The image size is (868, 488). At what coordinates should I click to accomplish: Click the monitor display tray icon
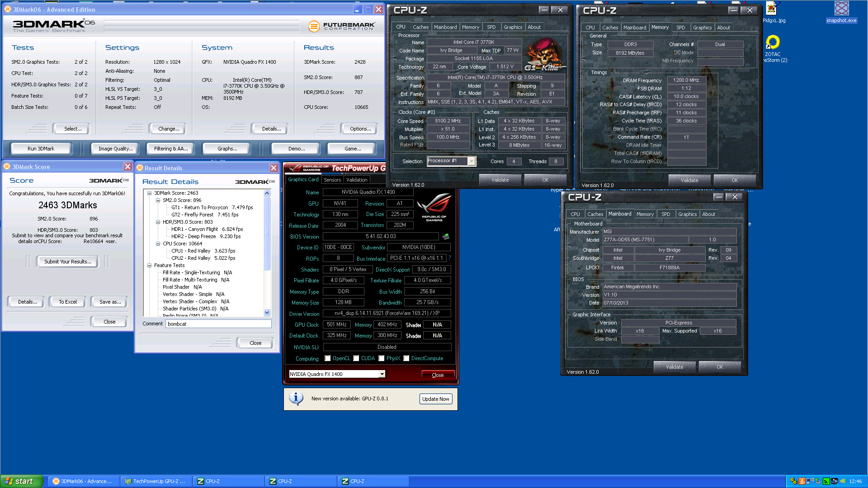[x=834, y=481]
